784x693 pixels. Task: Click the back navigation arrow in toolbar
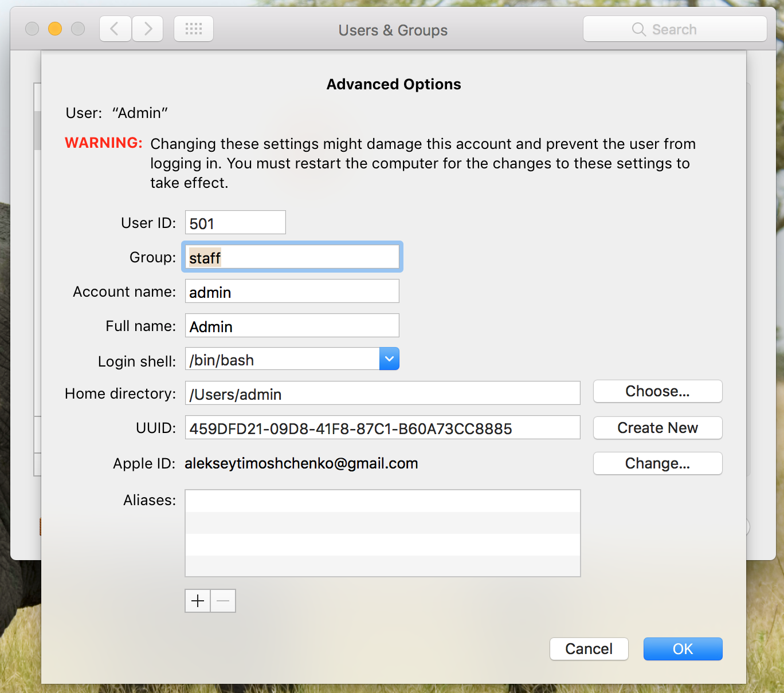pos(115,29)
